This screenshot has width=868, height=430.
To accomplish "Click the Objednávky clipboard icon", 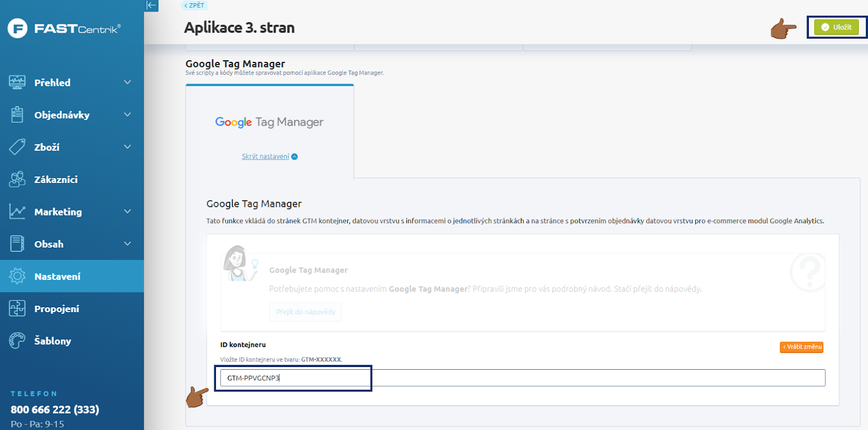I will click(17, 115).
